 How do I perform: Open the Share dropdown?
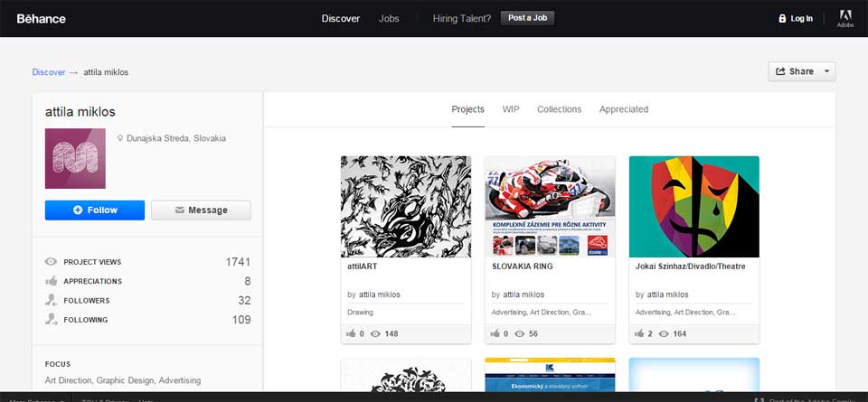[801, 71]
